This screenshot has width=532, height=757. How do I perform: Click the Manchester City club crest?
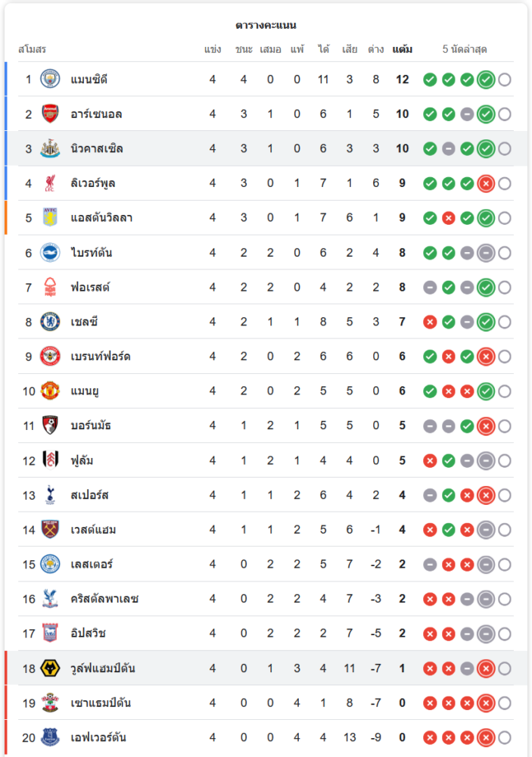pos(50,79)
